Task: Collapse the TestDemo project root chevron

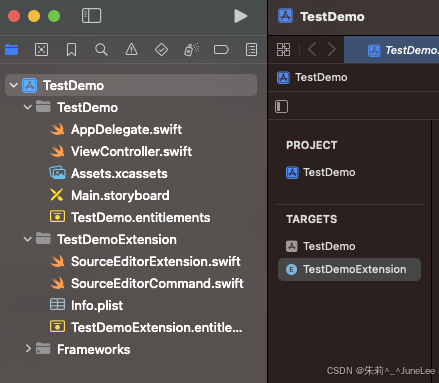Action: click(14, 85)
